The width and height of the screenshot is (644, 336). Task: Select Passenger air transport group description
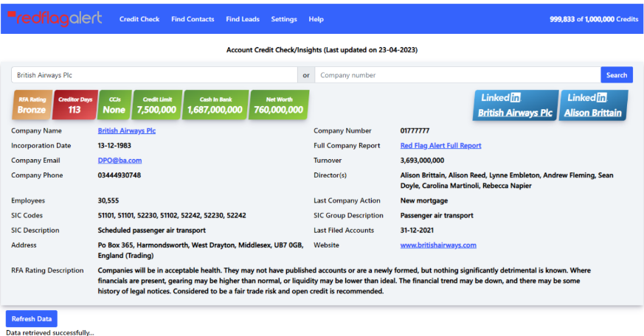437,215
